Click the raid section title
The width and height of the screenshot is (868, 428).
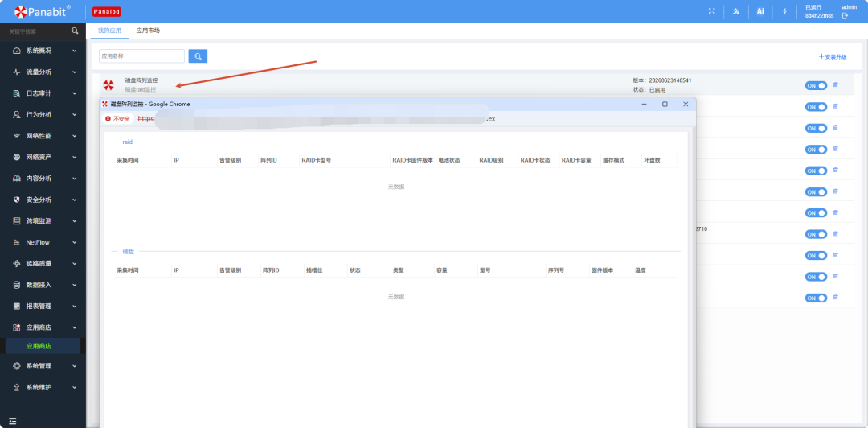(x=127, y=142)
